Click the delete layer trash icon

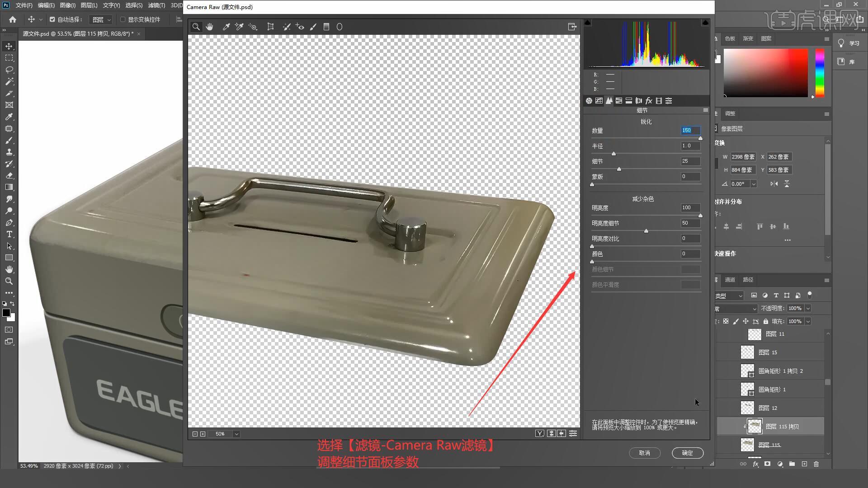[816, 464]
